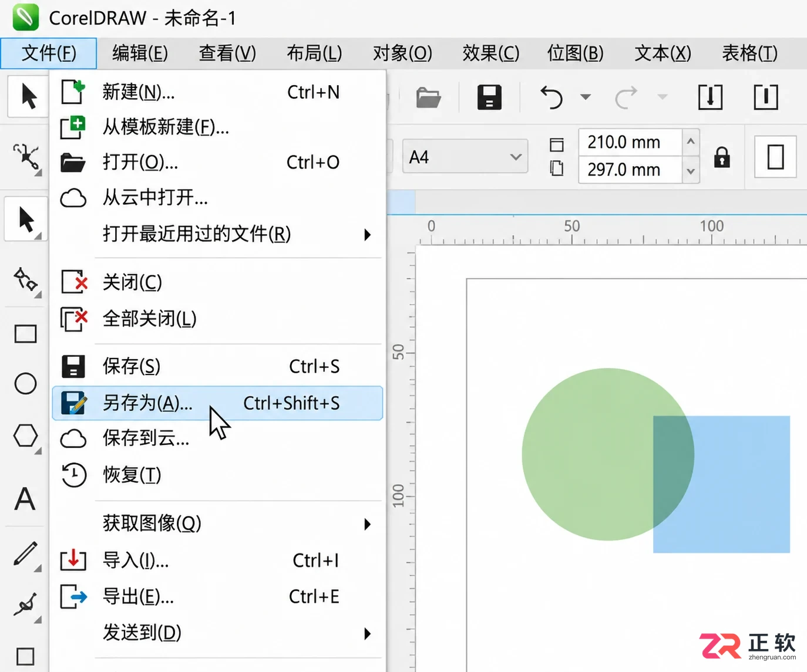Expand the Redo history dropdown arrow

click(x=662, y=97)
